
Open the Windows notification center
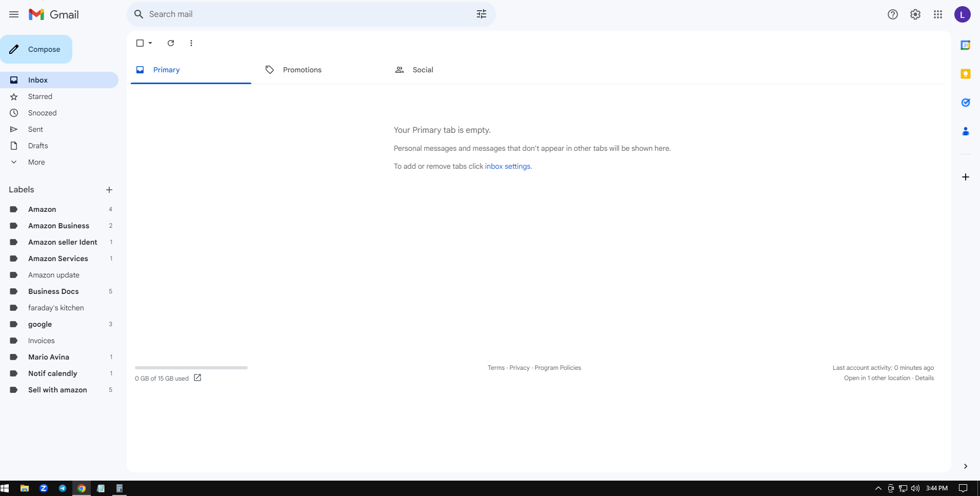(x=963, y=488)
